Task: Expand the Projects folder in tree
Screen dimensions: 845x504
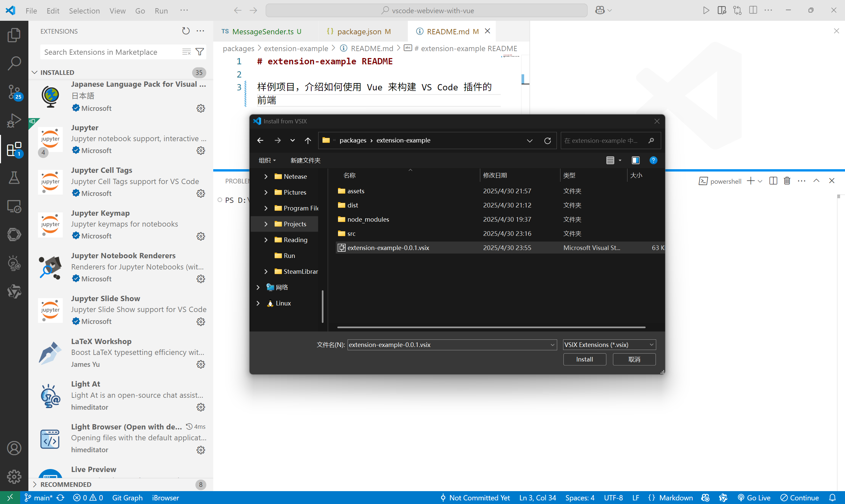Action: click(x=266, y=224)
